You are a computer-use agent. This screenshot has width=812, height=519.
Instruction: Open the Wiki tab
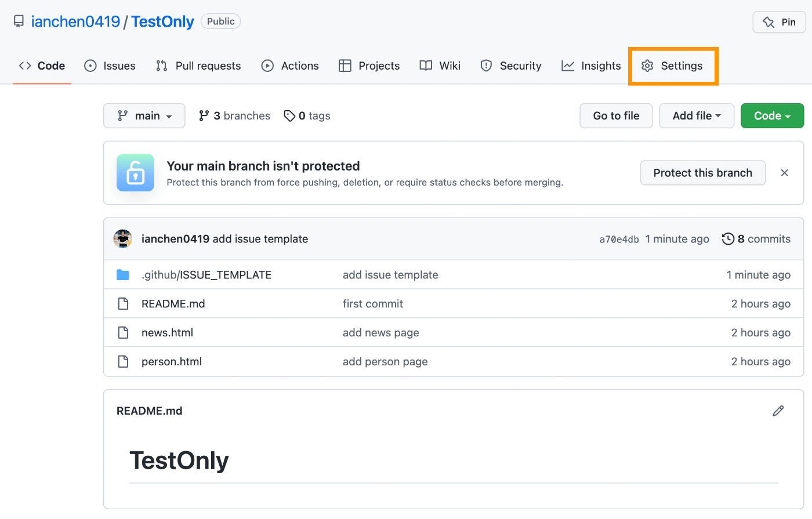point(440,66)
